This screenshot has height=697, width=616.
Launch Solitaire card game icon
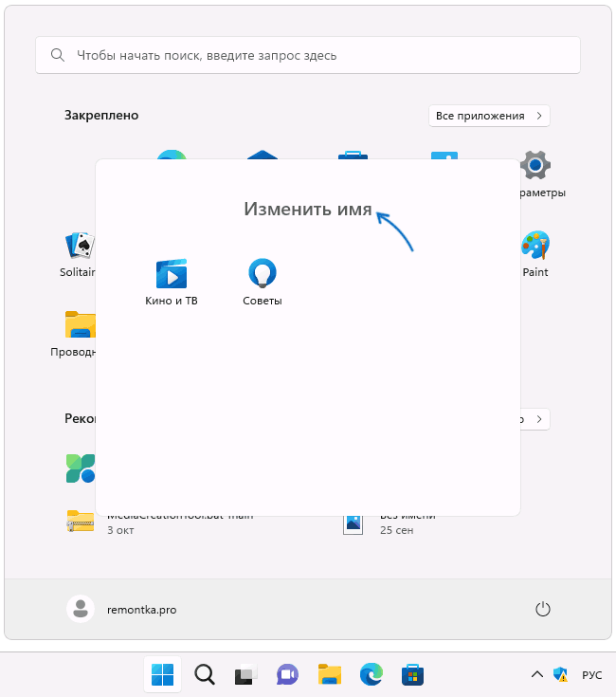click(x=81, y=246)
